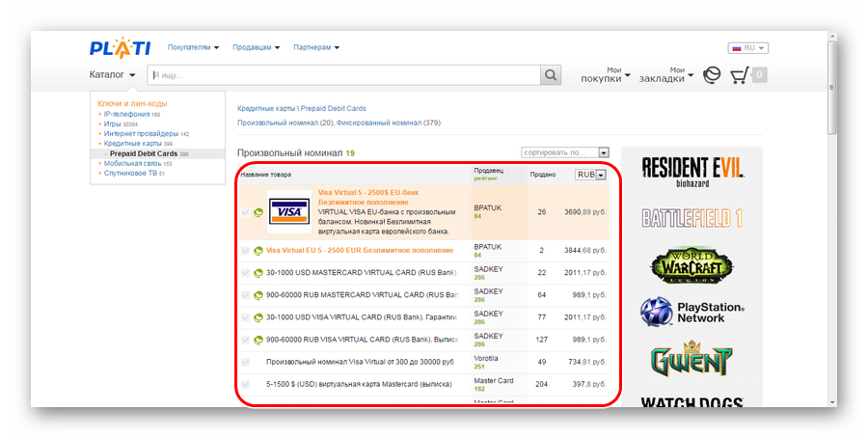Tick checkbox for 900-60000 RUB VISA VIRTUAL CARD
Image resolution: width=868 pixels, height=438 pixels.
(x=245, y=340)
